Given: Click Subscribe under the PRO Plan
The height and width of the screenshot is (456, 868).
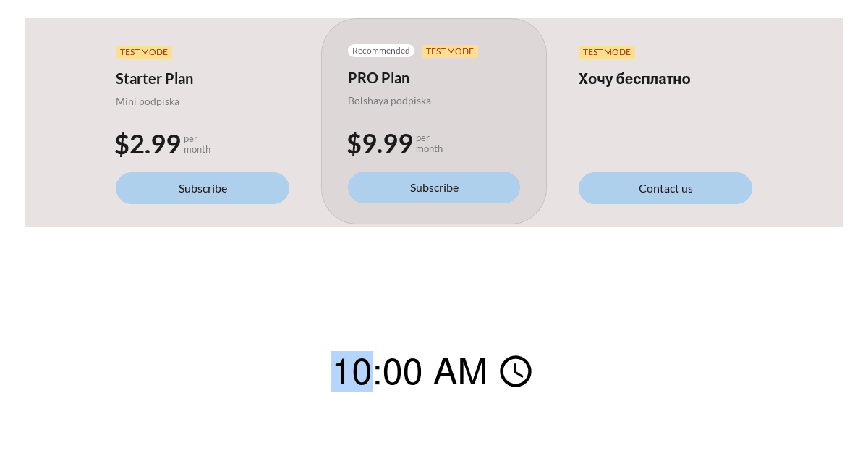Looking at the screenshot, I should 434,187.
